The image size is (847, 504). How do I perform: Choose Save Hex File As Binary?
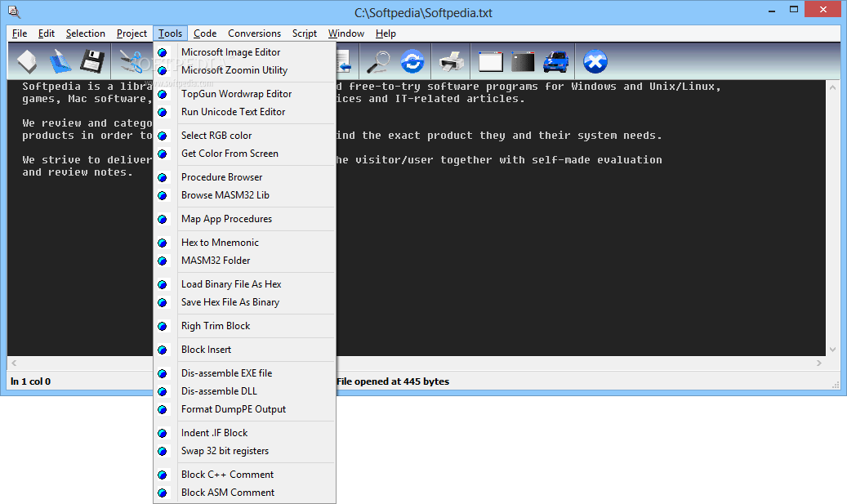[244, 302]
